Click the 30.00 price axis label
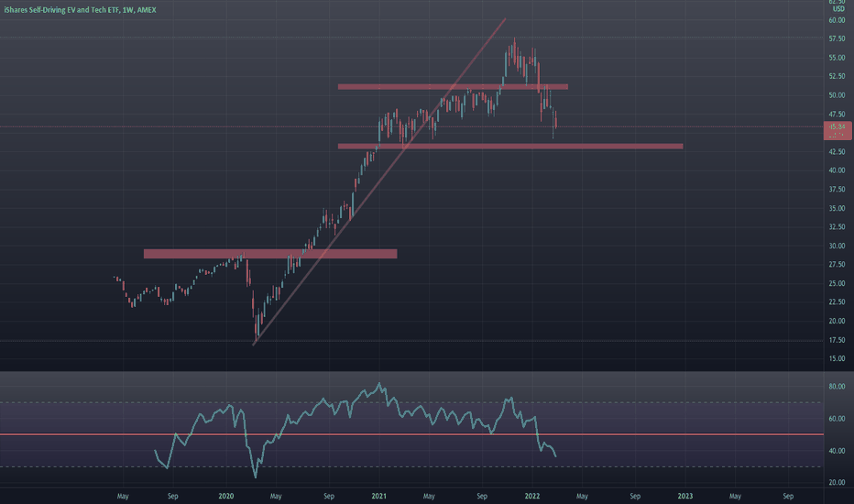 (837, 246)
